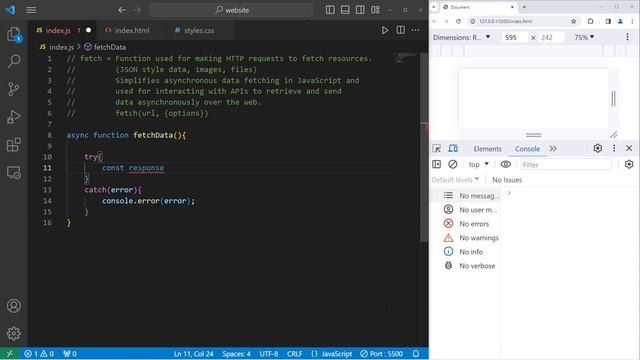Open the VS Code hamburger menu
The image size is (640, 360).
(31, 10)
